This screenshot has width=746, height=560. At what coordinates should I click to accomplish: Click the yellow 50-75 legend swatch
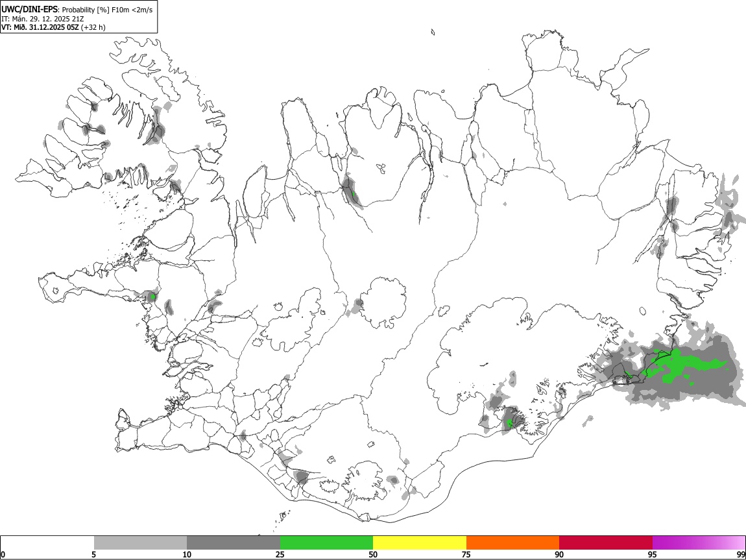pos(420,542)
